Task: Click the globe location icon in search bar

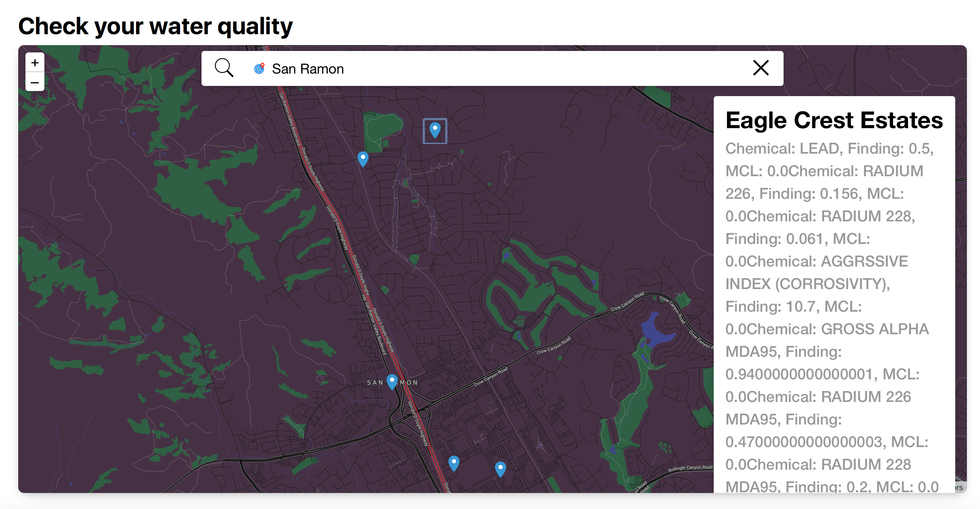Action: click(x=259, y=68)
